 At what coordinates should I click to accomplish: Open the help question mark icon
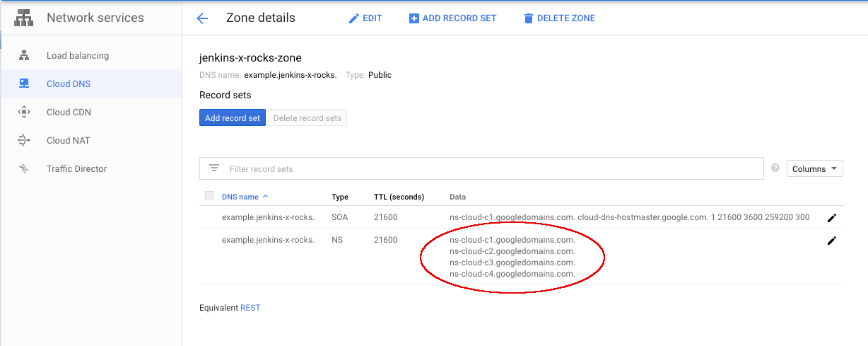pyautogui.click(x=775, y=168)
